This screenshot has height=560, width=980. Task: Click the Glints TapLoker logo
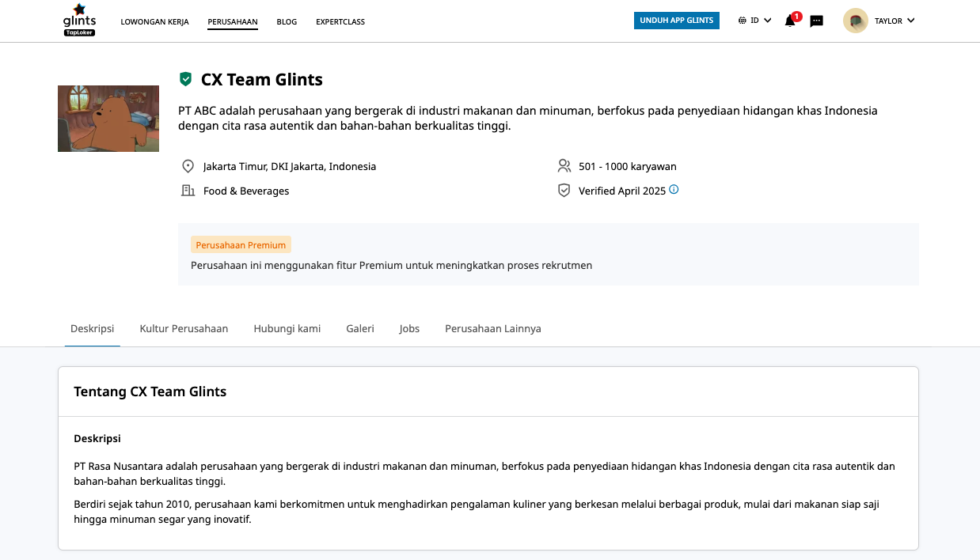[x=79, y=20]
